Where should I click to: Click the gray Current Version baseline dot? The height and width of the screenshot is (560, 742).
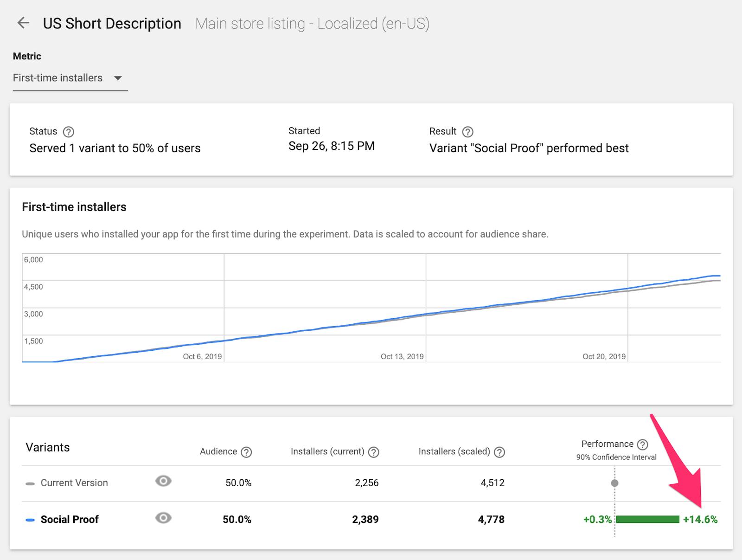click(615, 483)
